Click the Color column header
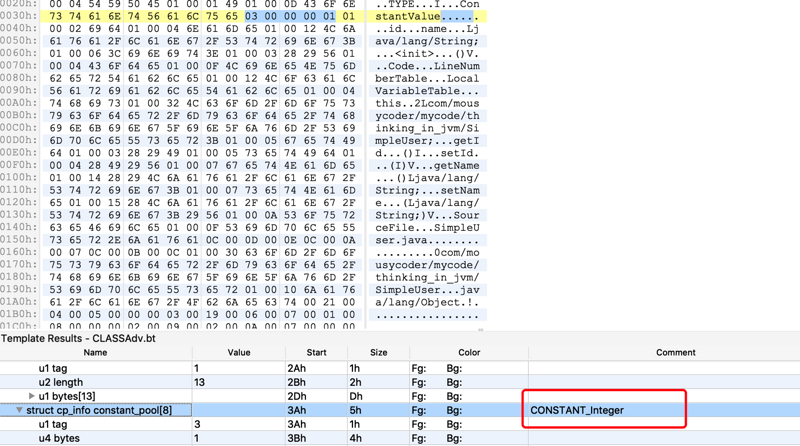800x446 pixels. (x=469, y=353)
